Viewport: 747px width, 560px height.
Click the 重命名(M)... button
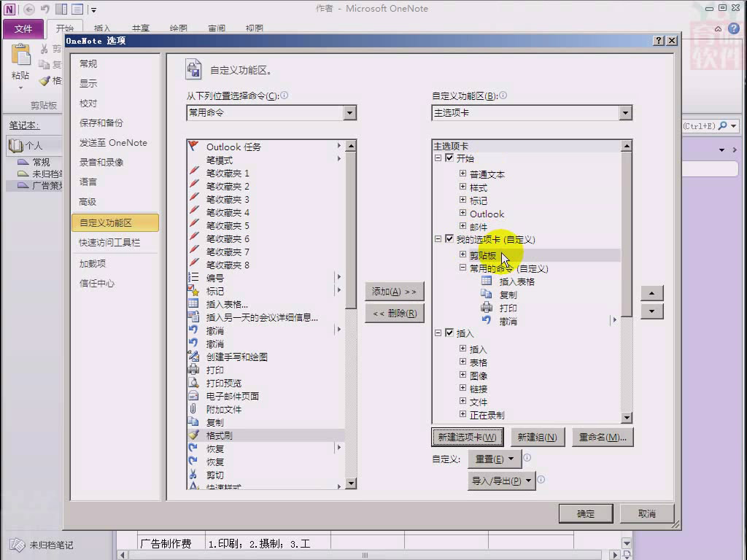[603, 437]
